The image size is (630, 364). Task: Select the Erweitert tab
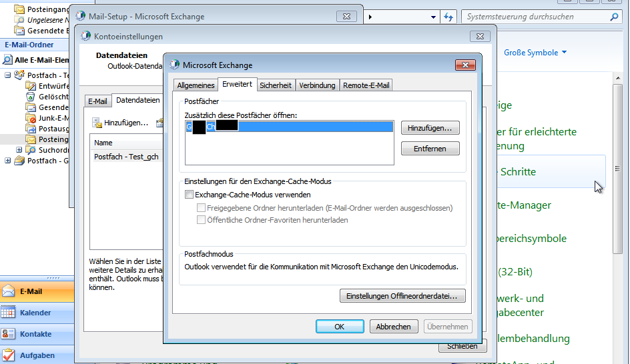[237, 84]
